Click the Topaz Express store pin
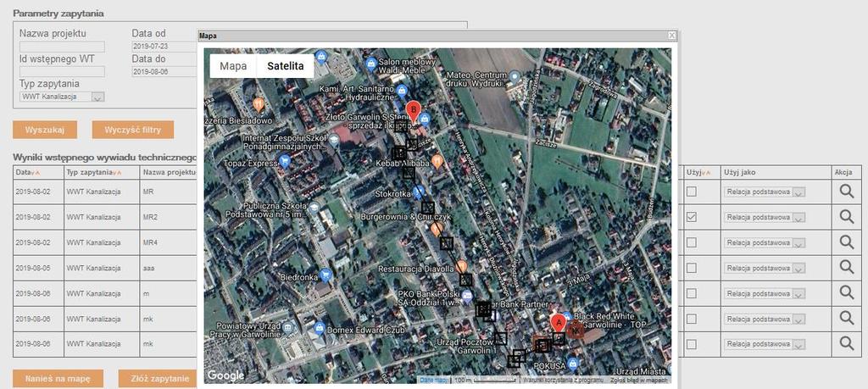868x389 pixels. (x=285, y=162)
